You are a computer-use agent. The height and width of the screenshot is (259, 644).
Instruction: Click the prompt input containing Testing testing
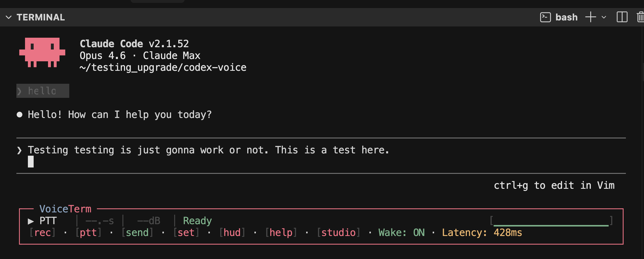(321, 156)
